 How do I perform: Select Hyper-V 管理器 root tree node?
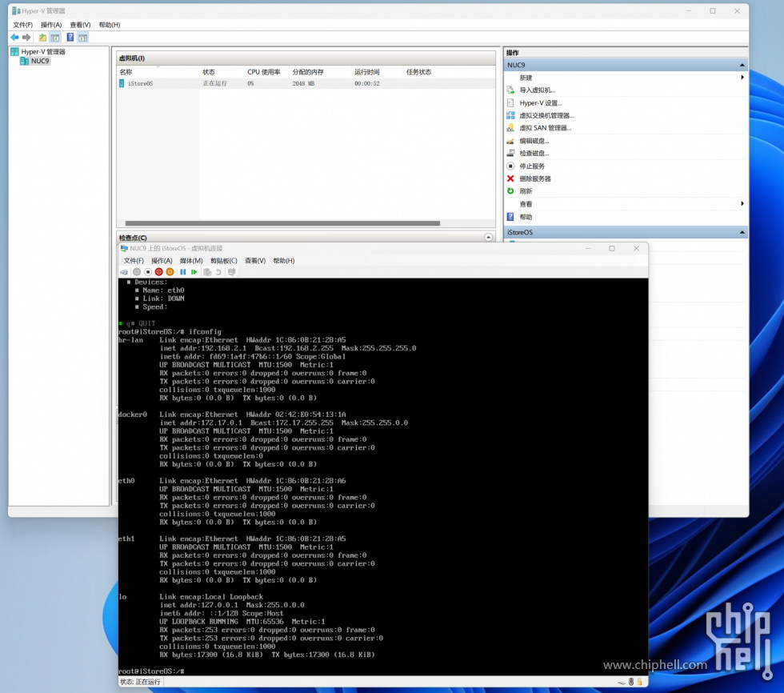point(43,52)
